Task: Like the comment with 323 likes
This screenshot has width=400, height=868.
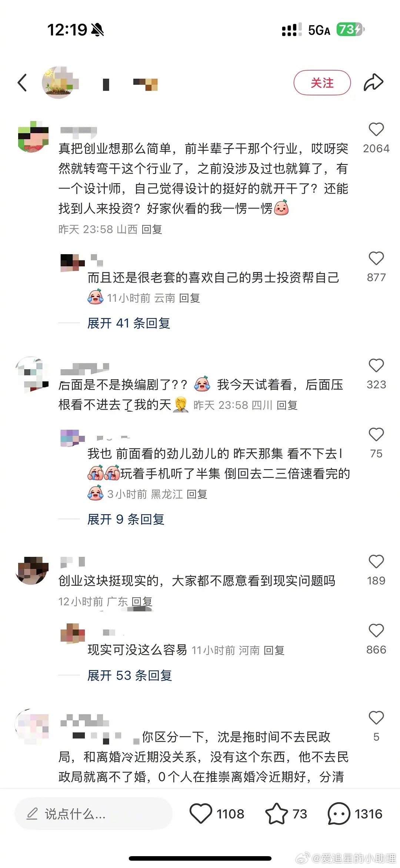Action: click(x=376, y=366)
